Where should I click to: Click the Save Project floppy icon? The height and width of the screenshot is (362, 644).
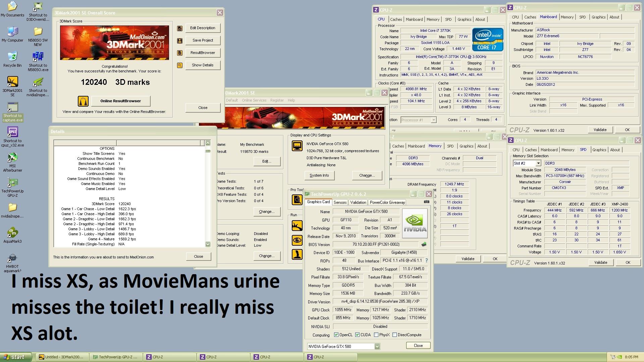pyautogui.click(x=180, y=41)
